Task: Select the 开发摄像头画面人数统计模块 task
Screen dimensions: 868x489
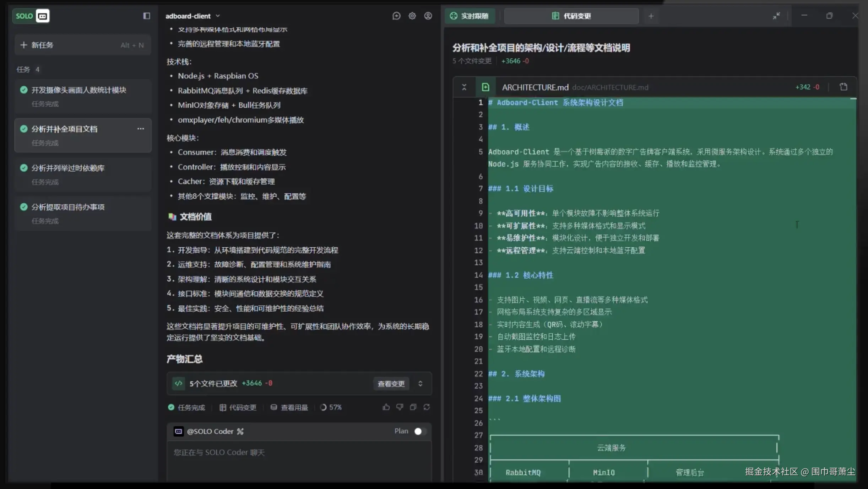Action: tap(83, 96)
